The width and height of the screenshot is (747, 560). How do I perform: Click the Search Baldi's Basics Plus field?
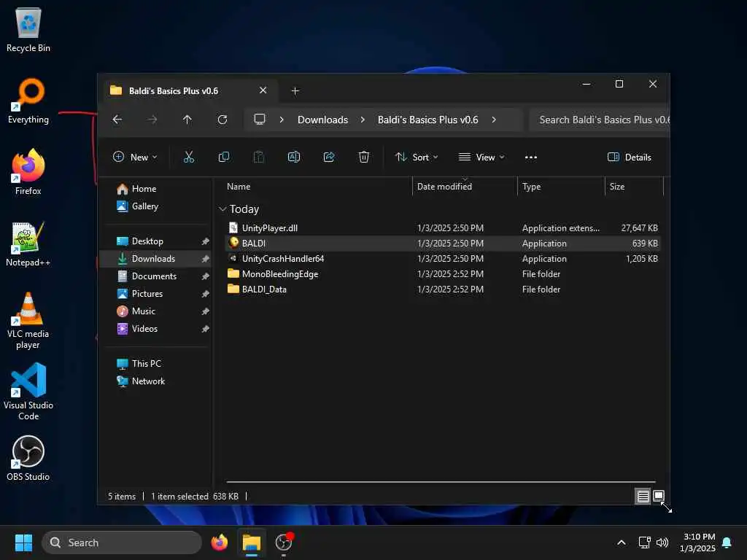point(600,120)
